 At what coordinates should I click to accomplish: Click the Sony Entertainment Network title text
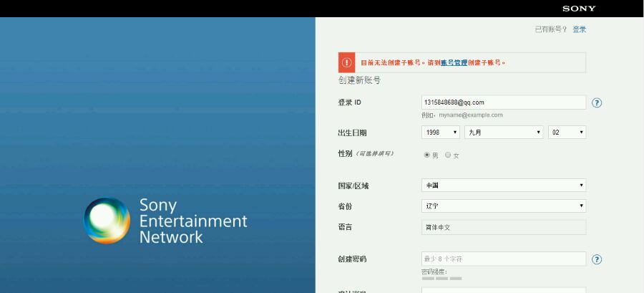click(x=193, y=221)
